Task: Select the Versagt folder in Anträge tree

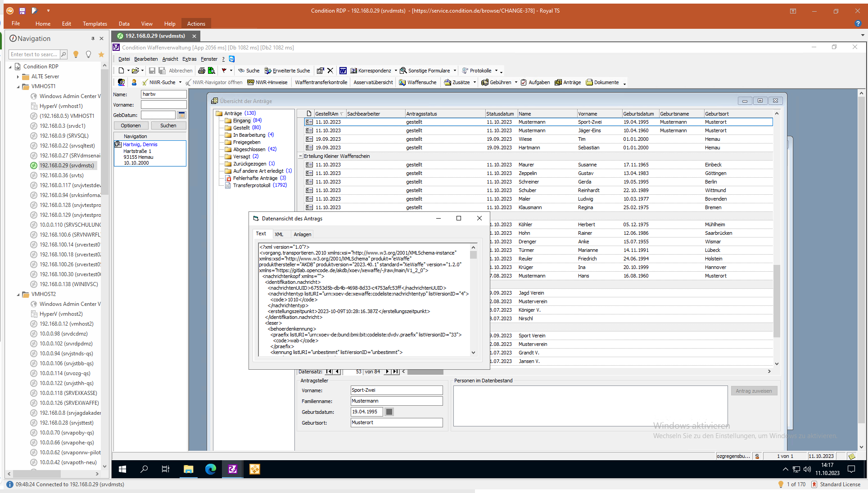Action: coord(241,157)
